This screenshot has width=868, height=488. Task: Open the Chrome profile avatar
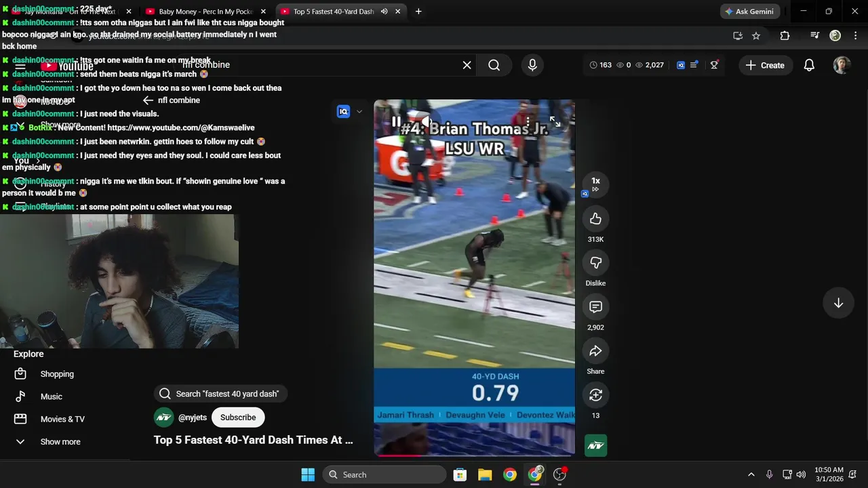tap(835, 36)
